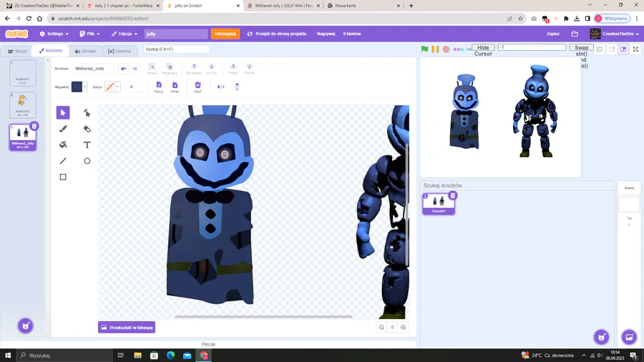This screenshot has height=362, width=644.
Task: Open the Plik menu
Action: pyautogui.click(x=89, y=34)
